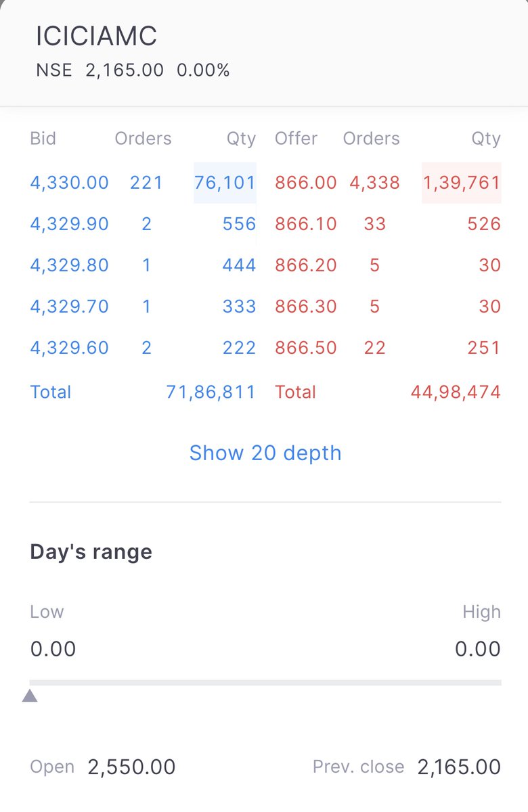Select the Day's range heading
The height and width of the screenshot is (812, 528).
(x=91, y=552)
